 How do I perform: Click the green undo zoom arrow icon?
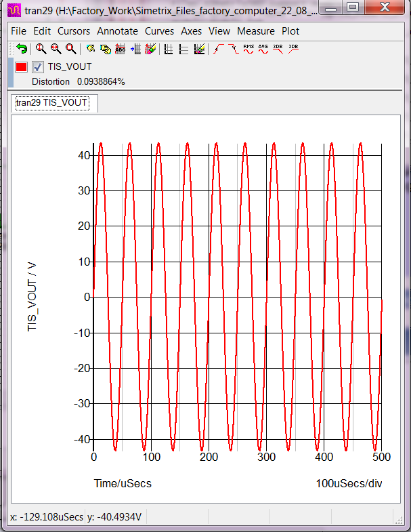tap(22, 49)
